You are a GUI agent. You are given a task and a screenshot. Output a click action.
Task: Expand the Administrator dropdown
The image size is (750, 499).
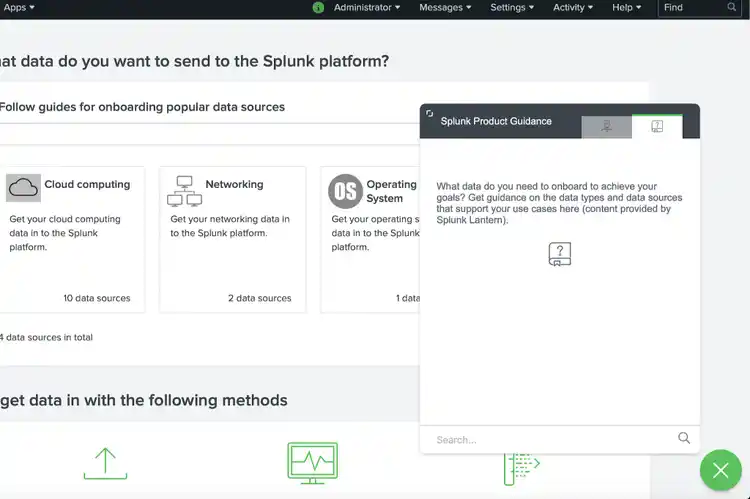pyautogui.click(x=366, y=7)
